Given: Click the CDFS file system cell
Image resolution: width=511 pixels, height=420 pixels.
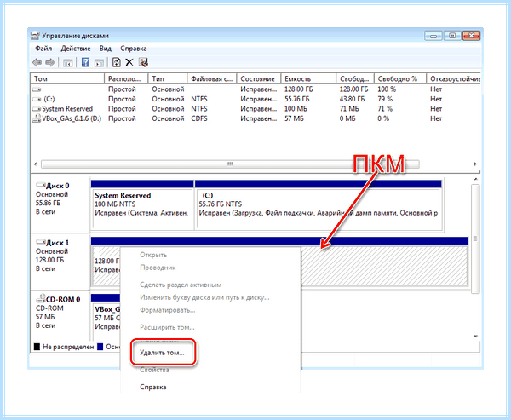Looking at the screenshot, I should coord(199,118).
